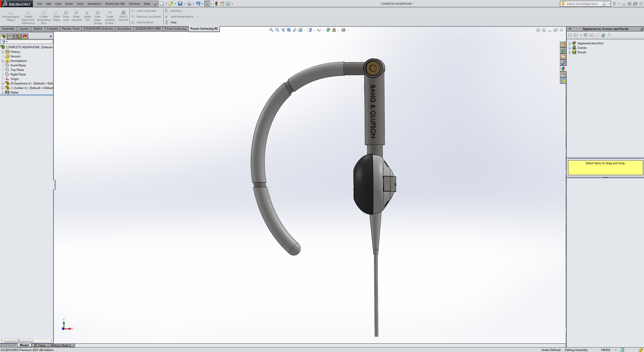Toggle the menu bar pushpin next to Help

click(x=155, y=4)
